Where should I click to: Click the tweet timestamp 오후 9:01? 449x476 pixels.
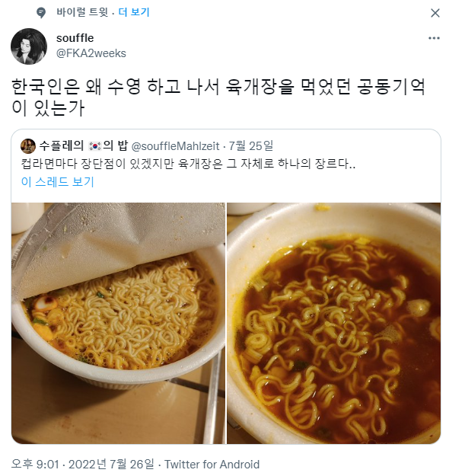point(35,465)
